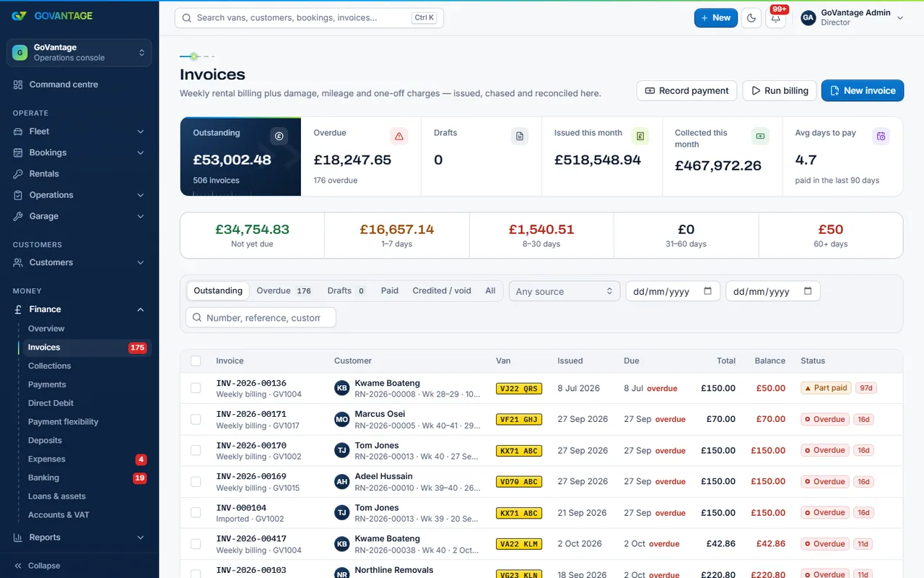Click the Collected this month cash icon
Image resolution: width=924 pixels, height=578 pixels.
(759, 136)
